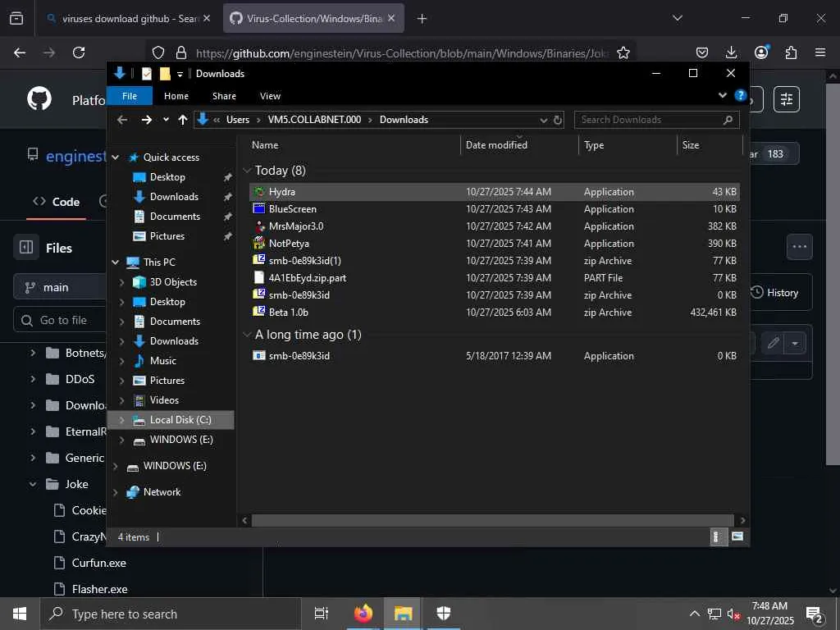Open the Home ribbon tab
Viewport: 840px width, 630px height.
click(176, 96)
